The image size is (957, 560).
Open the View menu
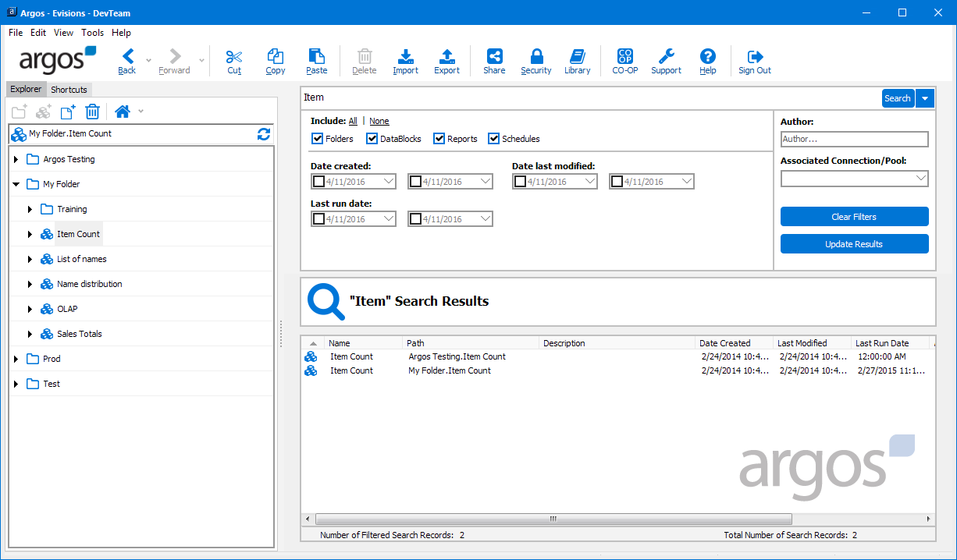click(x=63, y=33)
